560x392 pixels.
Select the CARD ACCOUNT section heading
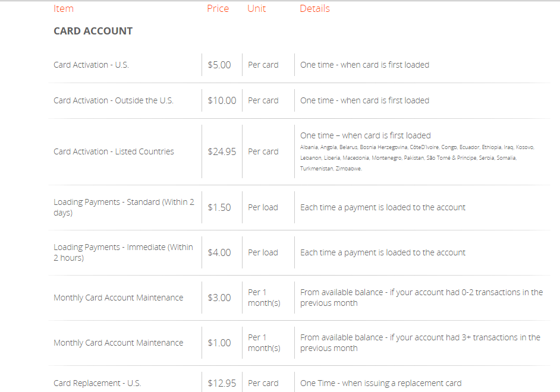93,31
